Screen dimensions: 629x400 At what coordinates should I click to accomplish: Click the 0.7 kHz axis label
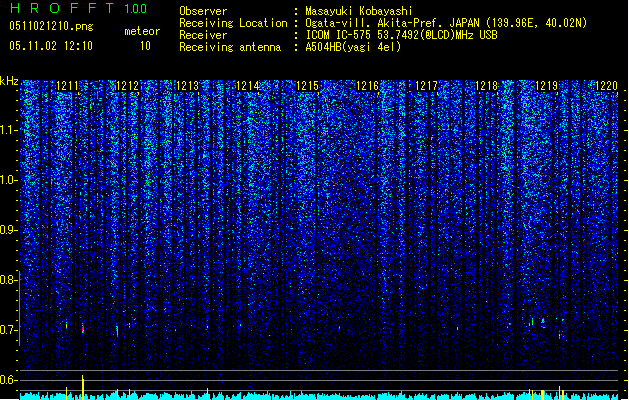(8, 330)
